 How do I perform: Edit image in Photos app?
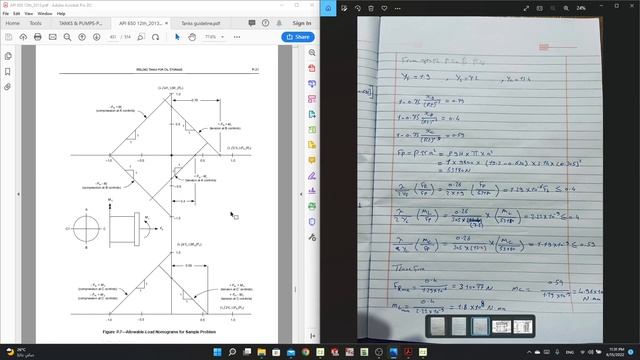tap(344, 8)
